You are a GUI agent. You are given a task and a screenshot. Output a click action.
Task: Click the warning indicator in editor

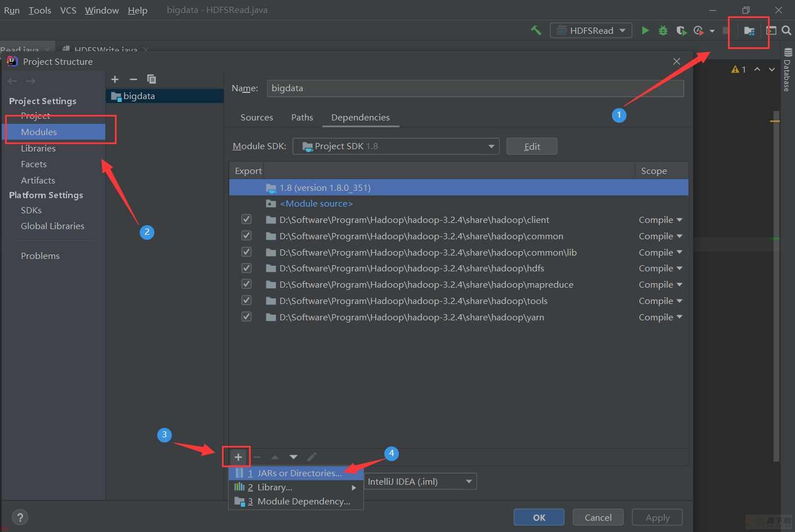tap(738, 69)
